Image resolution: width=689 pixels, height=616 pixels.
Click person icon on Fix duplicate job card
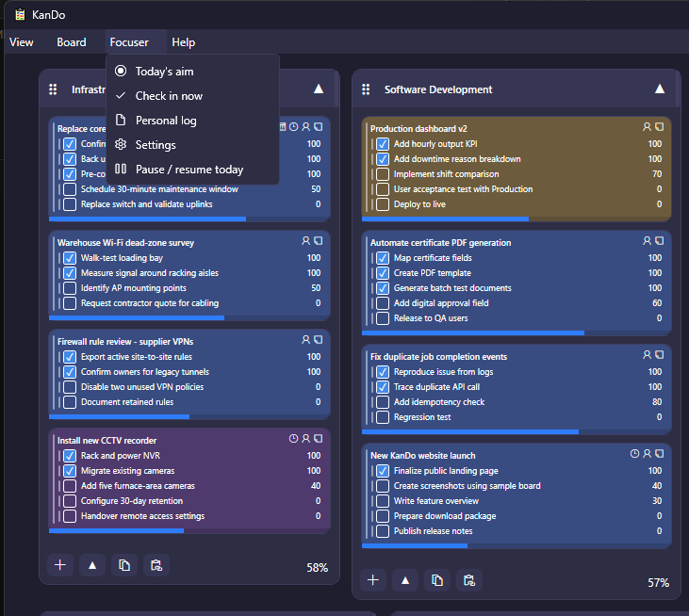pos(647,355)
